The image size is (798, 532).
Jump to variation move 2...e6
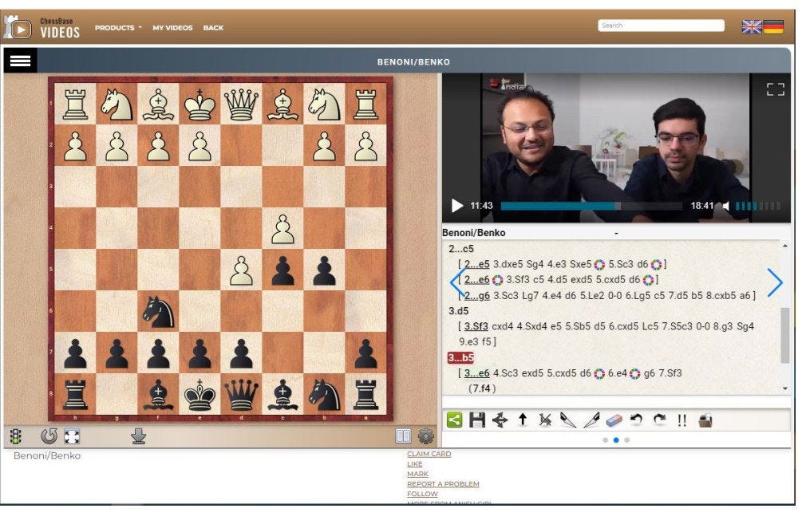(x=477, y=280)
